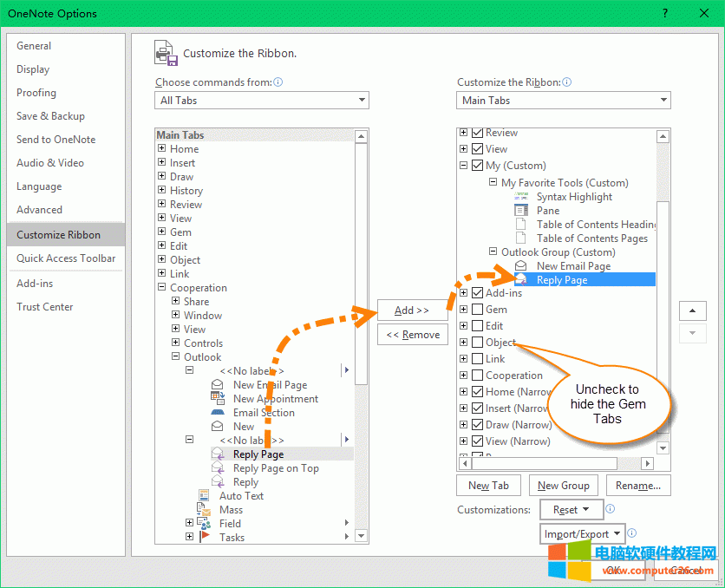Click the Auto Text icon
The image size is (725, 588).
pyautogui.click(x=205, y=495)
